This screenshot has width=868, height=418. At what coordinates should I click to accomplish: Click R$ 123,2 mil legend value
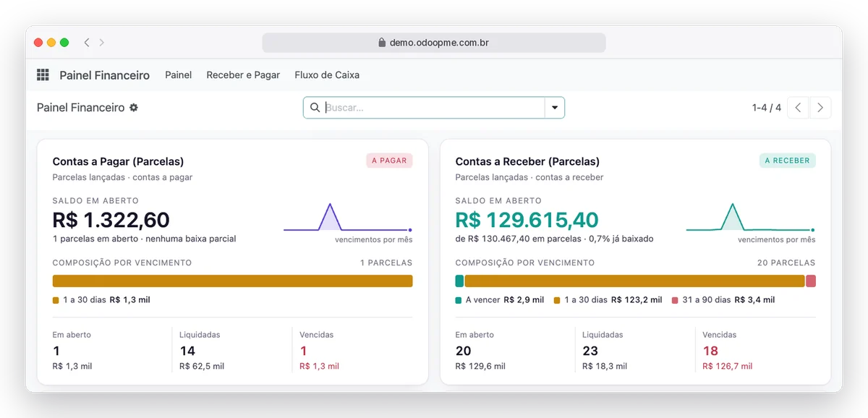[x=637, y=300]
